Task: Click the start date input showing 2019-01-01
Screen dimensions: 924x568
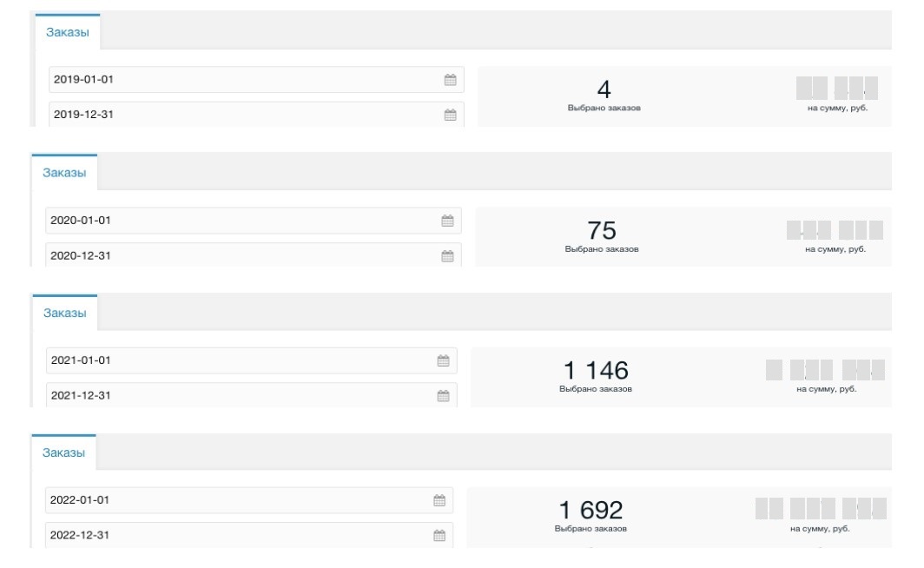Action: tap(243, 80)
